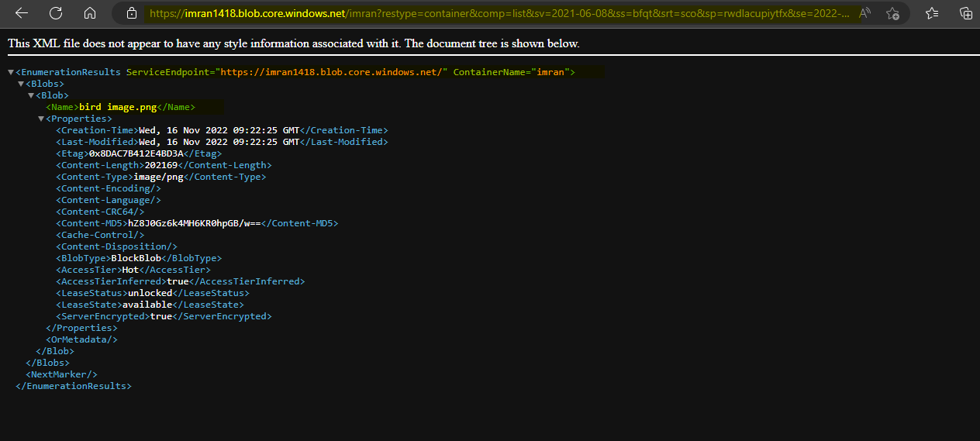Screen dimensions: 980x441
Task: Start Read aloud from address bar
Action: (865, 13)
